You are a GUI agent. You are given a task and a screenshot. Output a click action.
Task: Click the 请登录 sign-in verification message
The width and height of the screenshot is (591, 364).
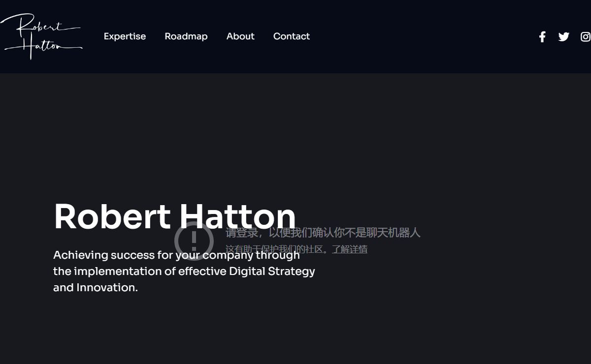pyautogui.click(x=323, y=233)
